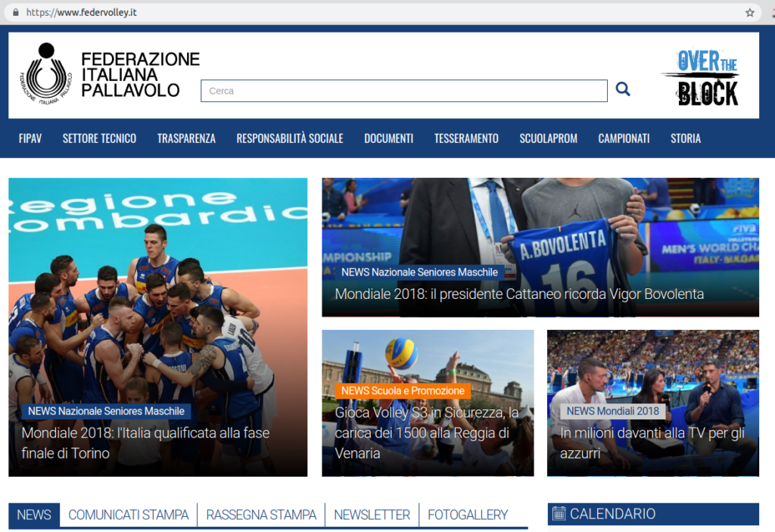This screenshot has width=775, height=532.
Task: Open the Calendario panel header
Action: [x=653, y=514]
